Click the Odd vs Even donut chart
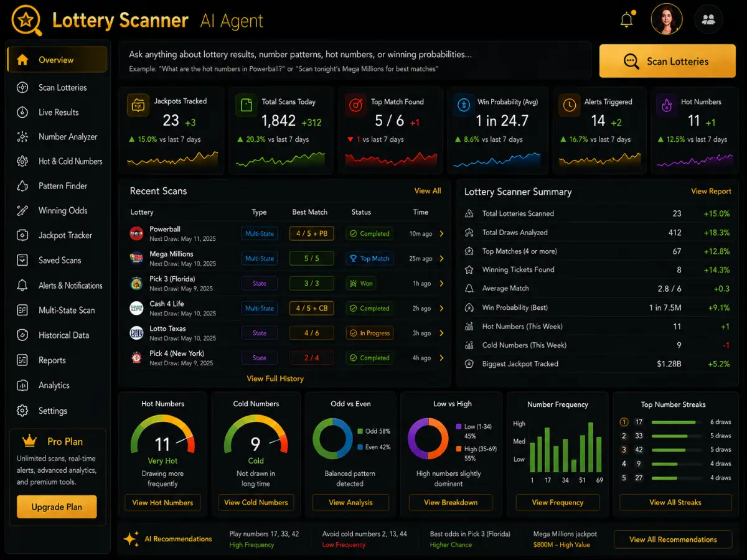The width and height of the screenshot is (747, 560). click(333, 439)
